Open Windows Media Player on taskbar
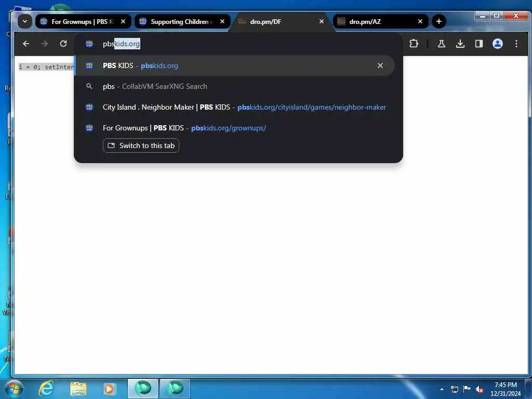This screenshot has height=399, width=532. pyautogui.click(x=109, y=389)
